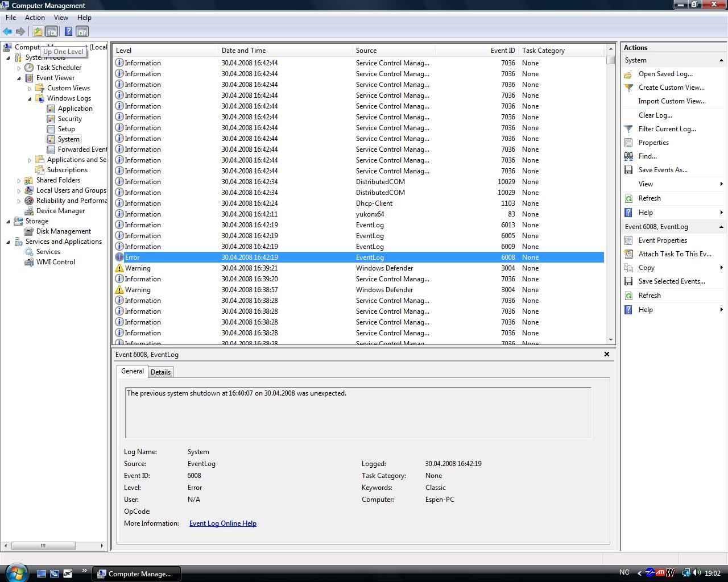Click the Windows Start orb
The image size is (728, 582).
[x=15, y=572]
